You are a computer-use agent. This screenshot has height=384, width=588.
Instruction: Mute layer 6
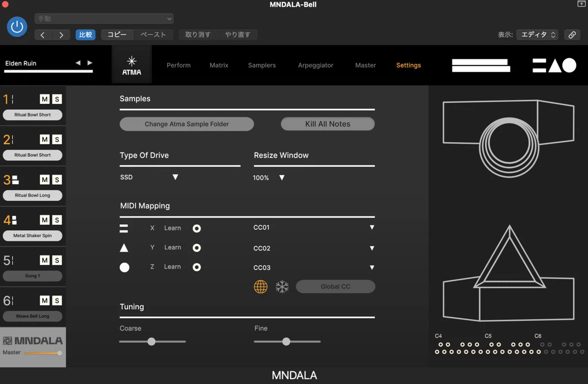click(45, 300)
